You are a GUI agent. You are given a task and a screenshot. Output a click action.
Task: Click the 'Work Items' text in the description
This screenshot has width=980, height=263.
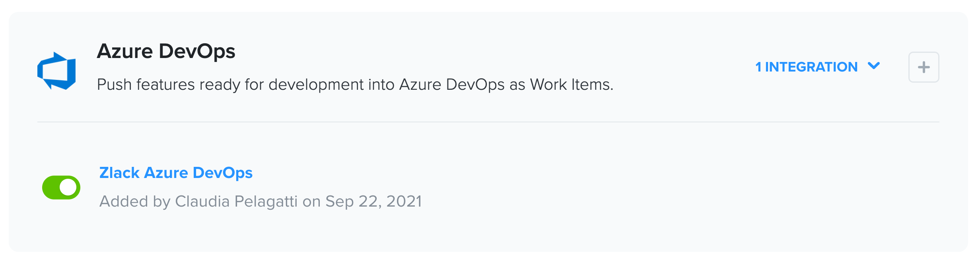pos(572,85)
